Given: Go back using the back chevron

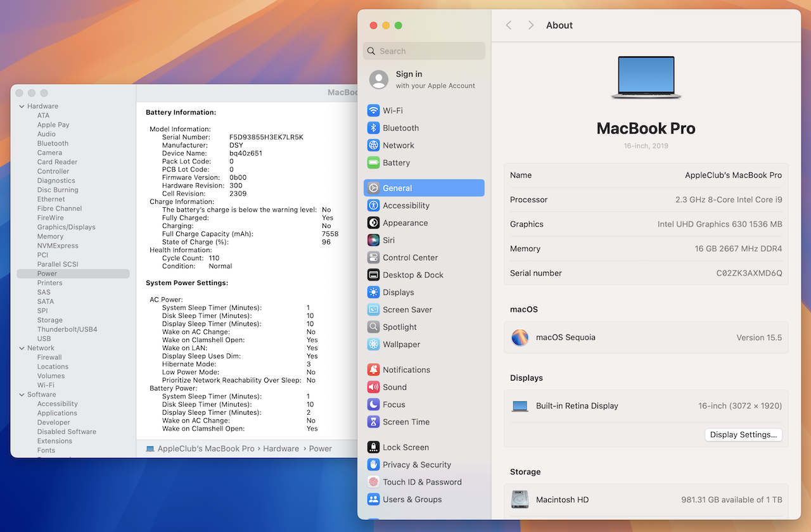Looking at the screenshot, I should 508,25.
